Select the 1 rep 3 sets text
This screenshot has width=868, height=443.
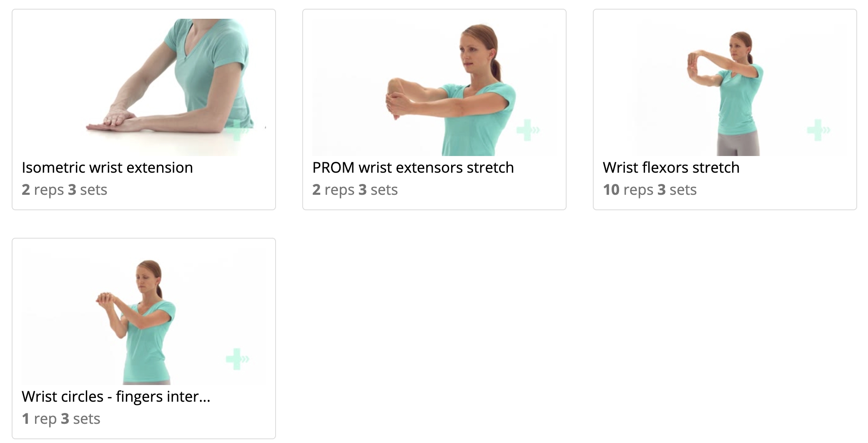tap(61, 419)
